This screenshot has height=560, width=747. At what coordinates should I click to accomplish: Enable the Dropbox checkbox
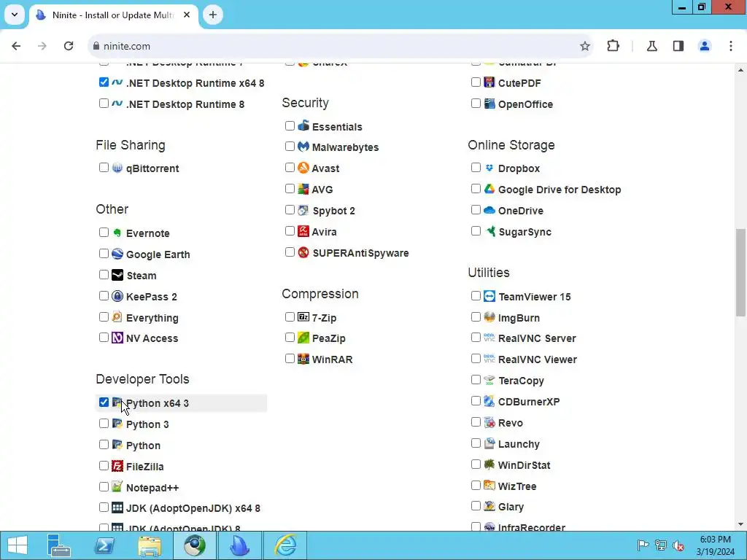point(476,167)
